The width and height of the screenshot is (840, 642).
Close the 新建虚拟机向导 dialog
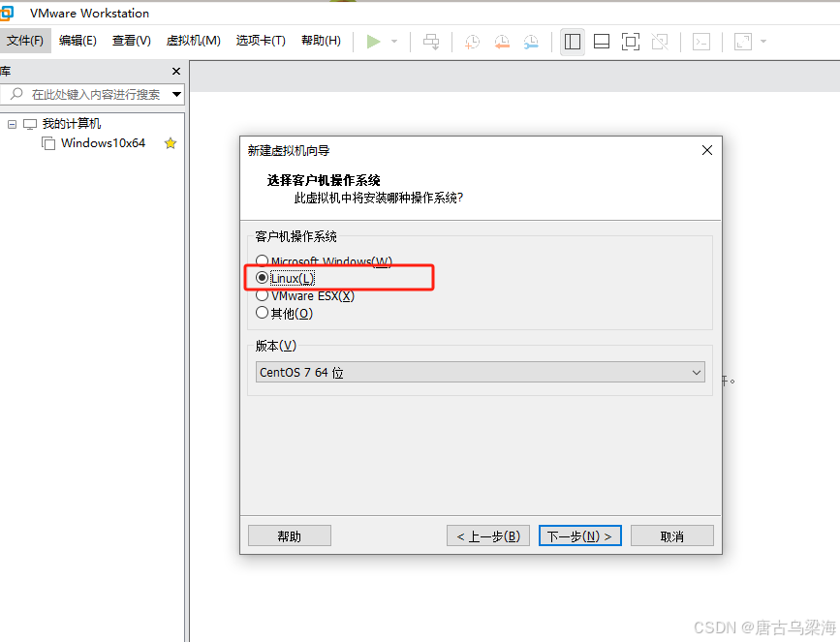707,150
